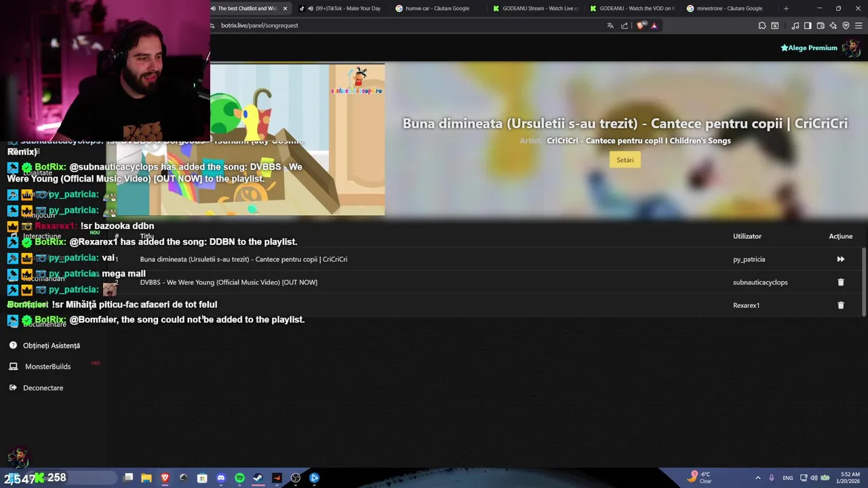Click username py_patricia in the table
This screenshot has height=488, width=868.
coord(749,259)
